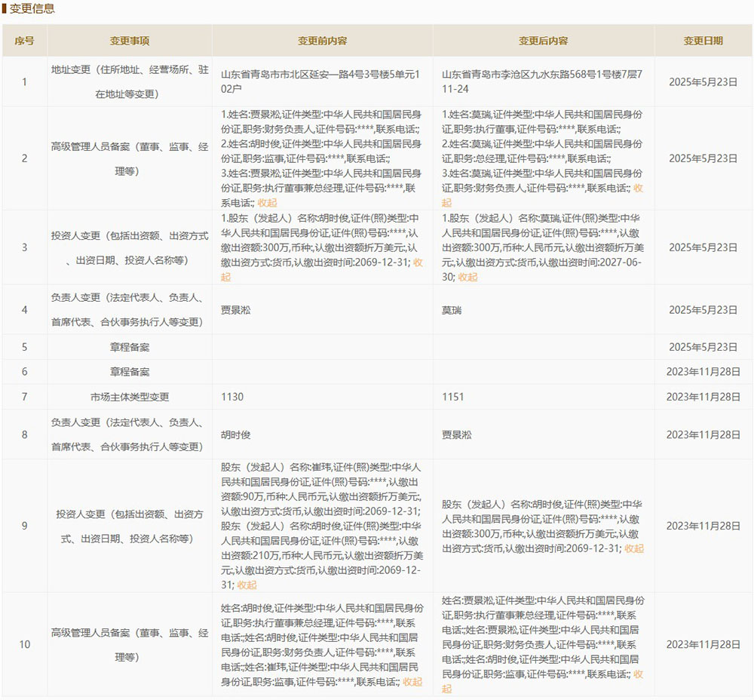
Task: Click the 变更信息 section heading
Action: 32,8
